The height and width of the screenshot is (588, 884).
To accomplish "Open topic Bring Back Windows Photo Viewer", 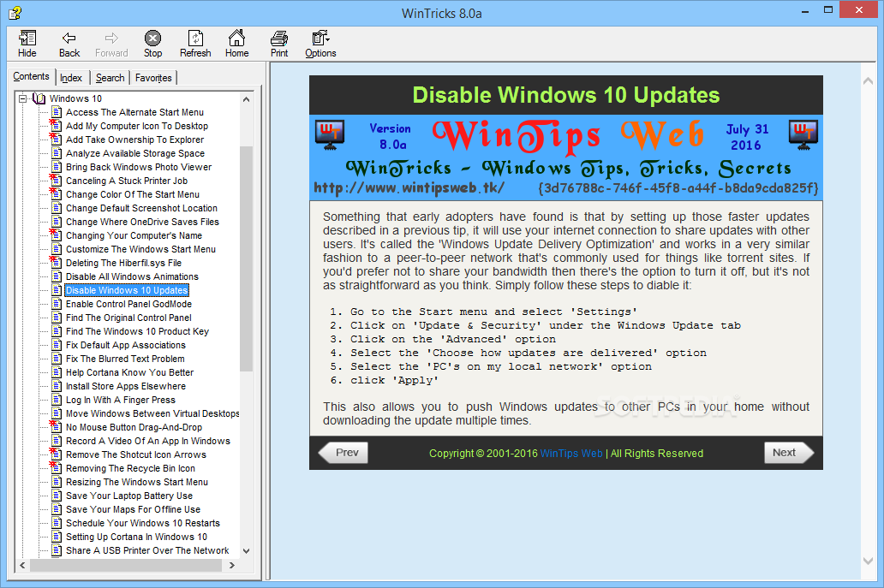I will [139, 167].
